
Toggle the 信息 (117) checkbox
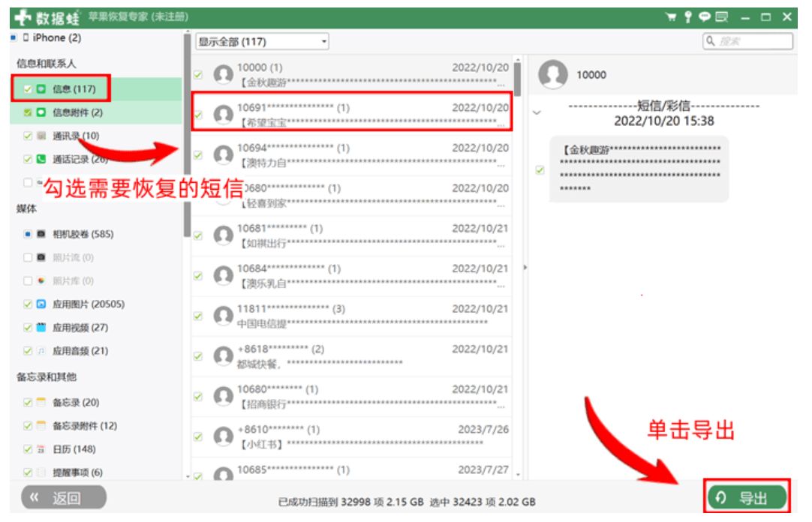pyautogui.click(x=28, y=89)
